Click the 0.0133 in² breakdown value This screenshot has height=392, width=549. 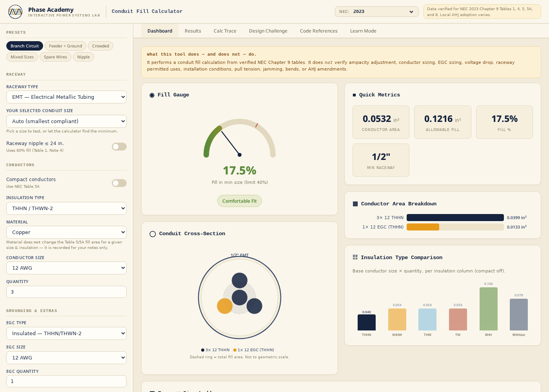(517, 227)
